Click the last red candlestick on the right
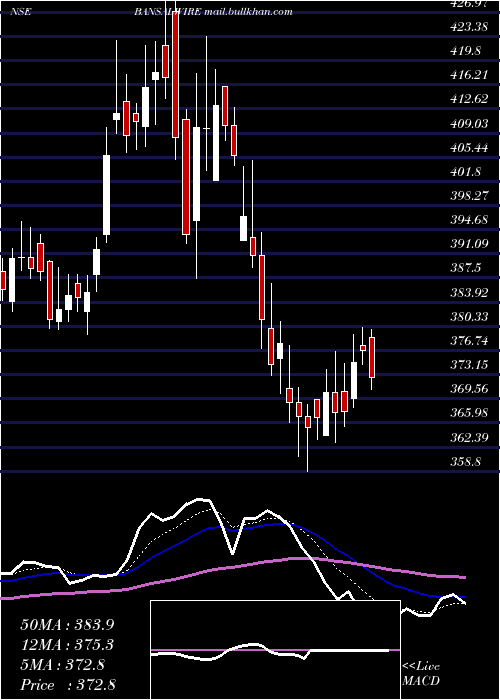Image resolution: width=500 pixels, height=700 pixels. coord(372,358)
